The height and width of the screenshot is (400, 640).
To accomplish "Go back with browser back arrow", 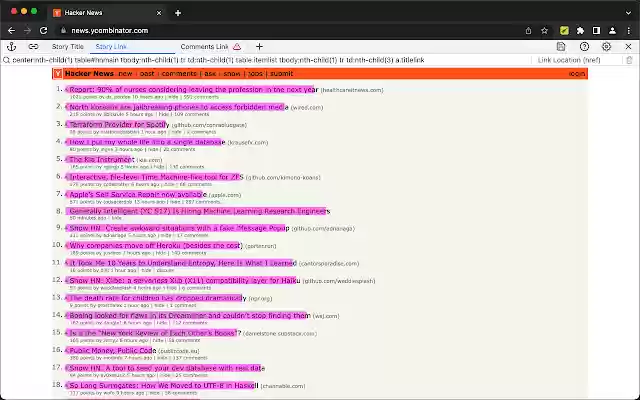I will pyautogui.click(x=11, y=31).
